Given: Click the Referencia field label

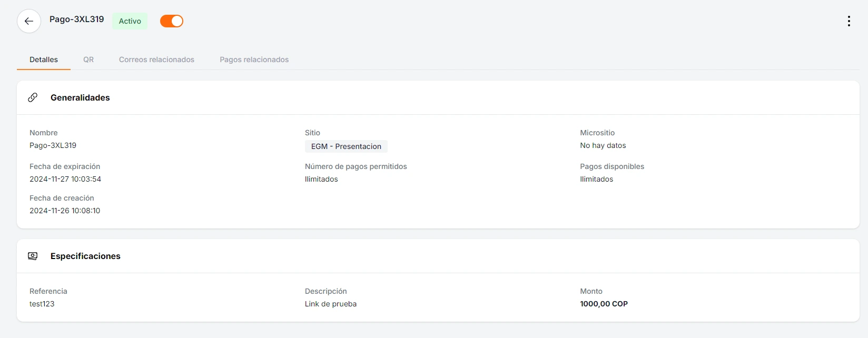Looking at the screenshot, I should point(48,291).
